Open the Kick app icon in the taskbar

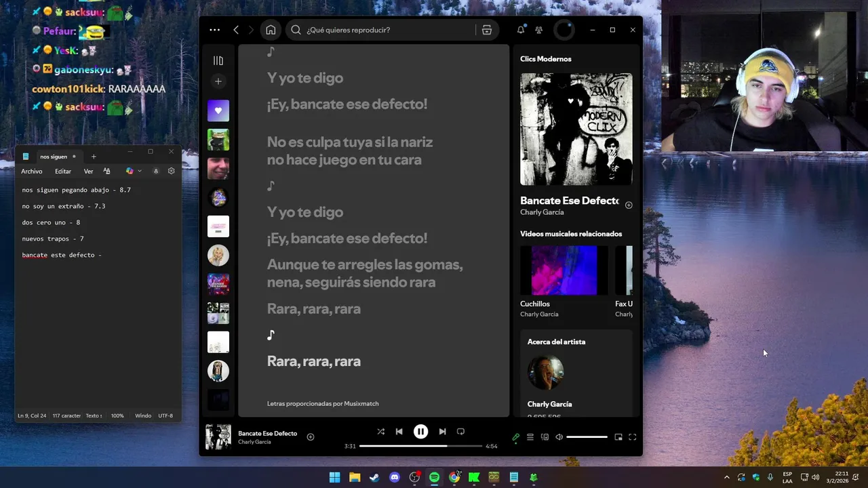474,477
